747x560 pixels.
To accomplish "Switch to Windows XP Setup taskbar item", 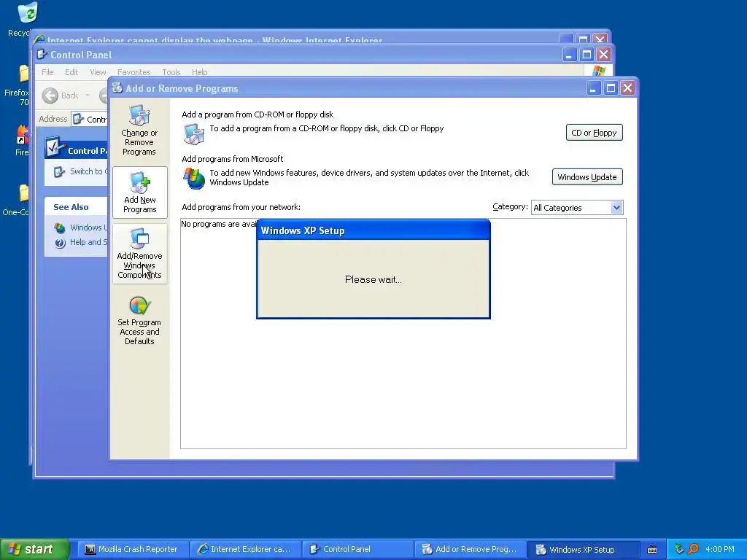I will (583, 549).
